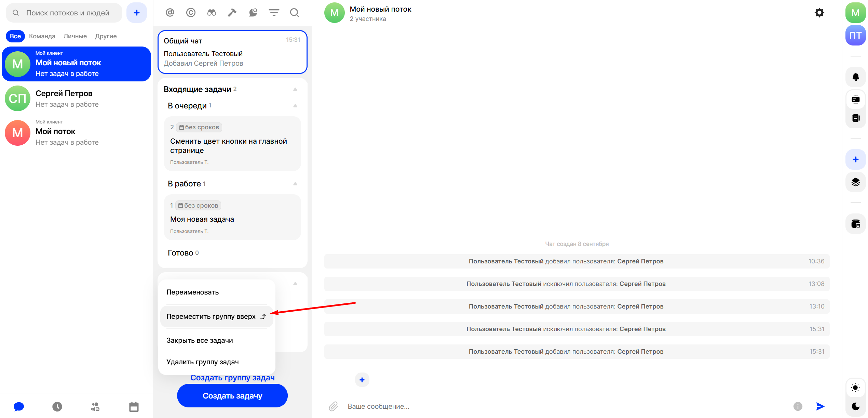The width and height of the screenshot is (868, 418).
Task: Switch to dark theme moon icon
Action: tap(855, 406)
